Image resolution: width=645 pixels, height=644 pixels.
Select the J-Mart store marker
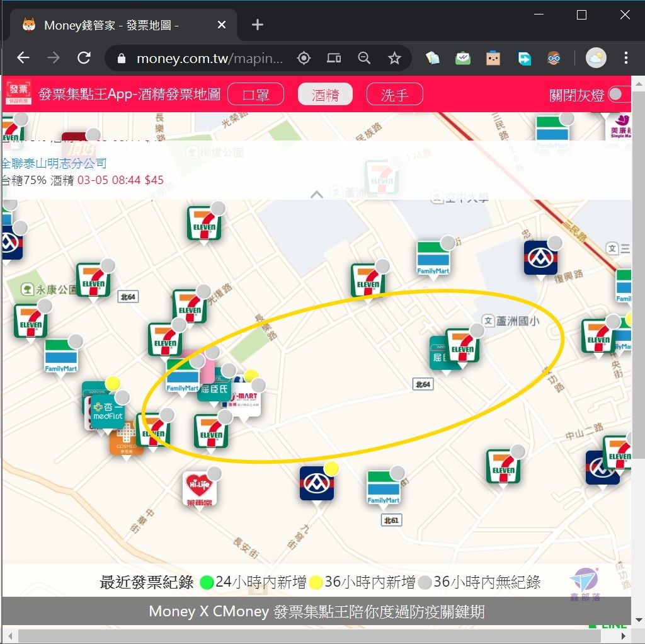pyautogui.click(x=246, y=399)
